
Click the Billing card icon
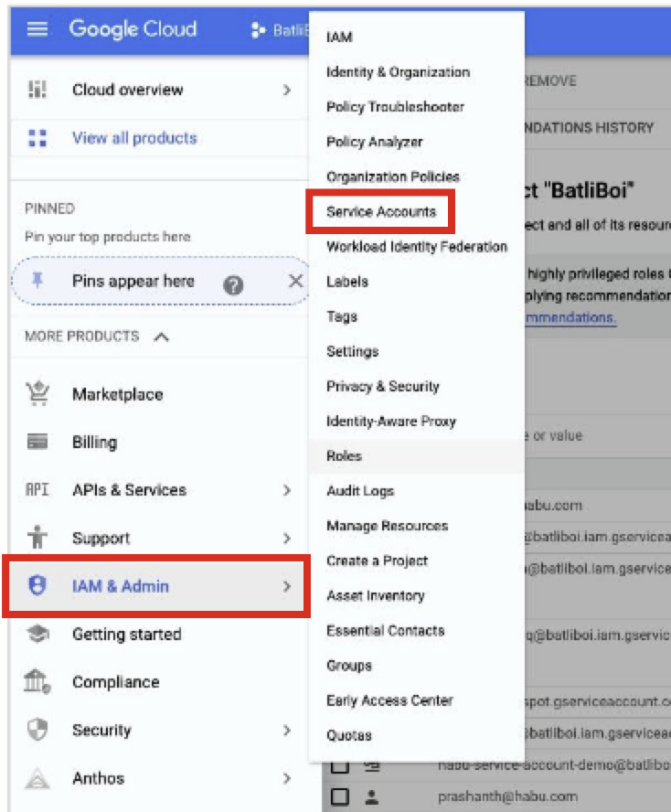point(37,443)
